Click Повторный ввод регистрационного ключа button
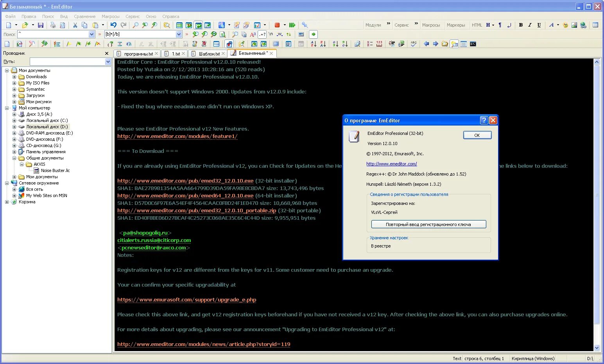The width and height of the screenshot is (604, 364). pos(428,224)
